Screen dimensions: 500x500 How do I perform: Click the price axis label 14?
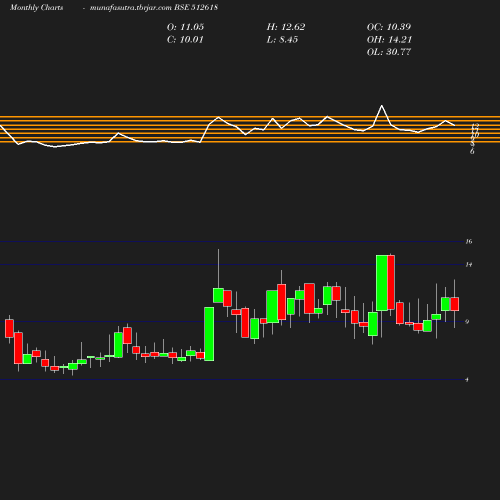coord(469,265)
